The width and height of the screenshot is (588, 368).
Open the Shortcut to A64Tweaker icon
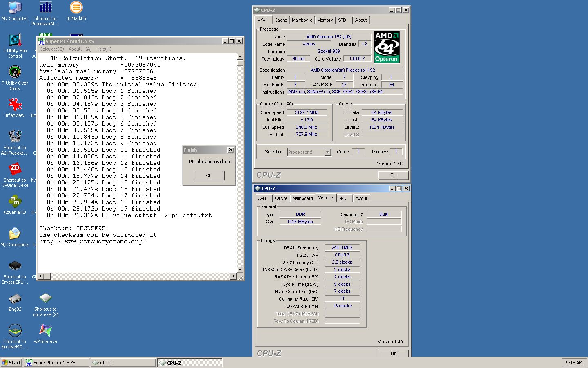tap(15, 143)
